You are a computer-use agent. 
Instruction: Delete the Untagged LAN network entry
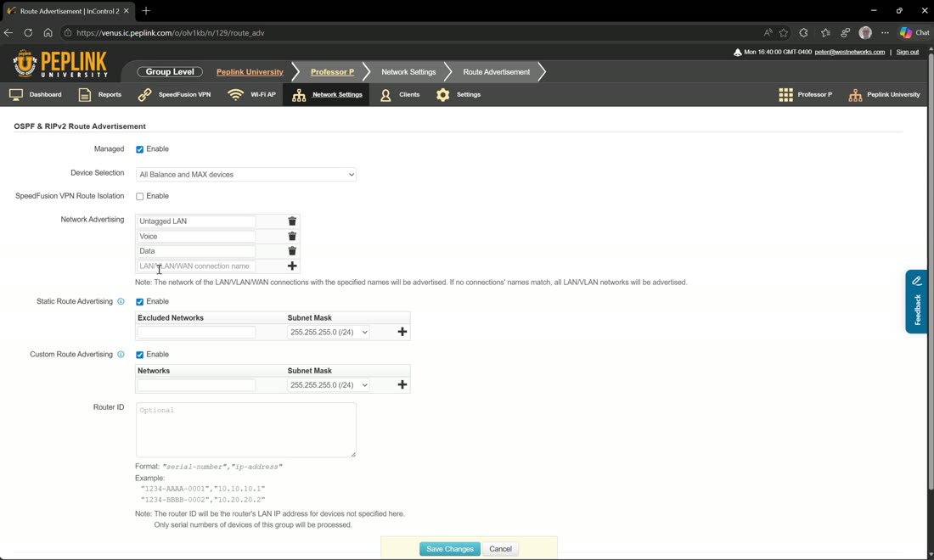[292, 221]
